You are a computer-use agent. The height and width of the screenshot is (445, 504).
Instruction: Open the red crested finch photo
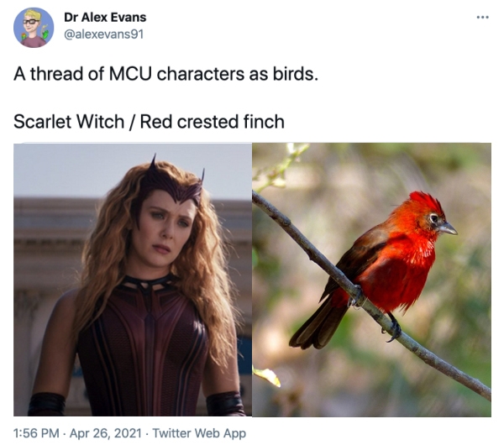[371, 280]
